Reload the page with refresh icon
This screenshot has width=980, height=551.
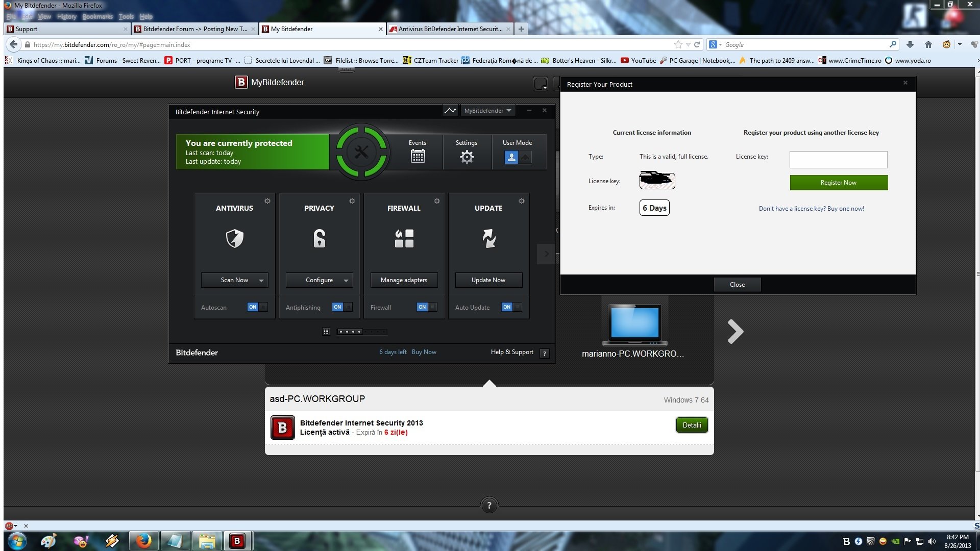coord(697,44)
